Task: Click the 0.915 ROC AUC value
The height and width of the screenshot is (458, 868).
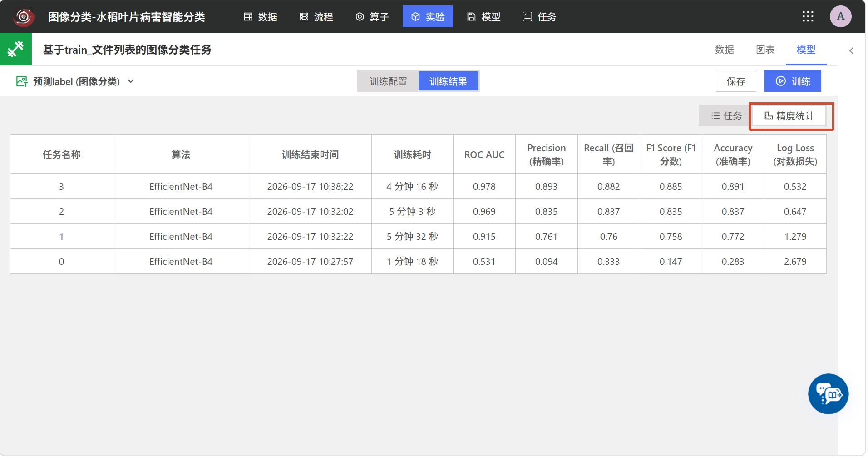Action: point(484,236)
